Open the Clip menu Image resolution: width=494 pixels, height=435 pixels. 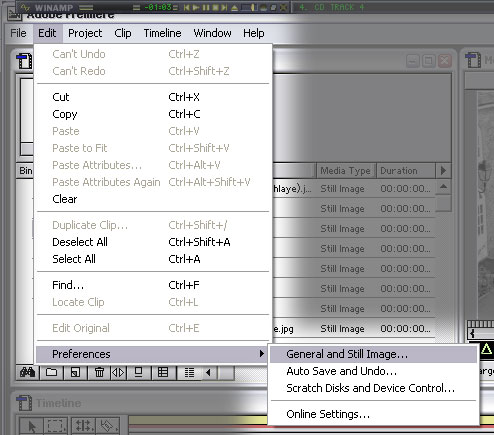click(123, 33)
